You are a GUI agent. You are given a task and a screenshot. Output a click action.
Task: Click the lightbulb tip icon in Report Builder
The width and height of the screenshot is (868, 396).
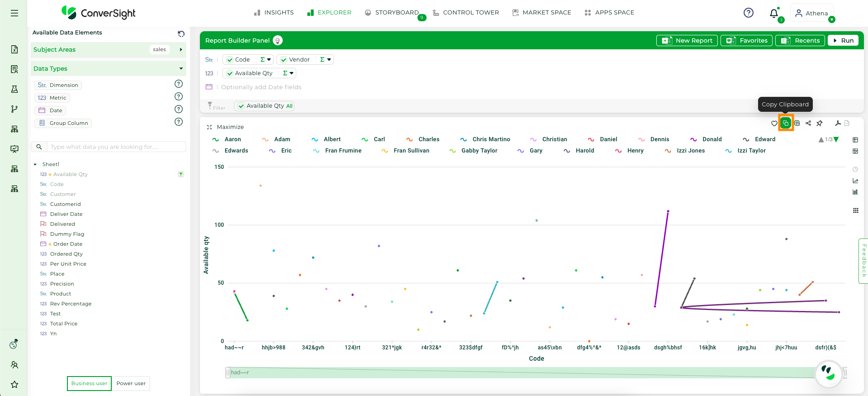click(278, 40)
